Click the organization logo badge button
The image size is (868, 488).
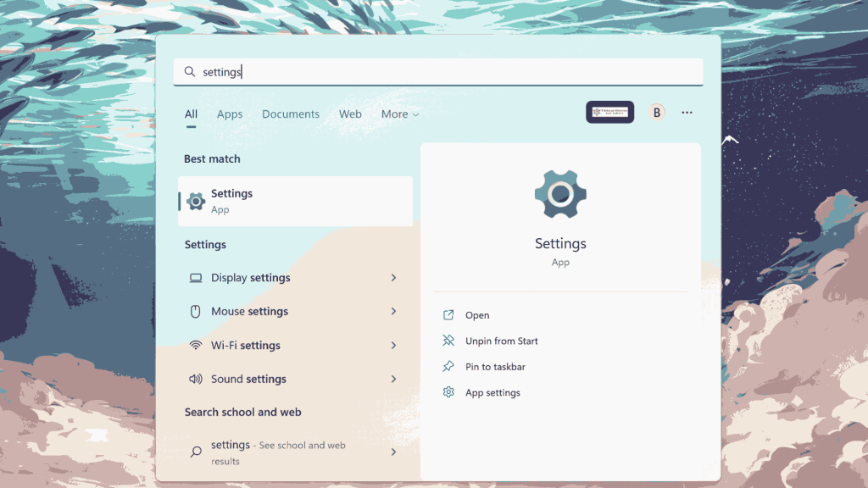[610, 113]
